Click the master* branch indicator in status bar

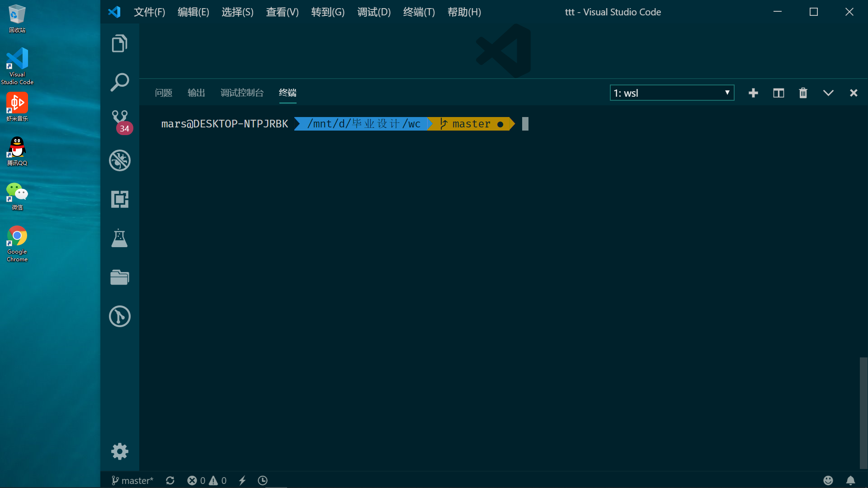(x=132, y=480)
